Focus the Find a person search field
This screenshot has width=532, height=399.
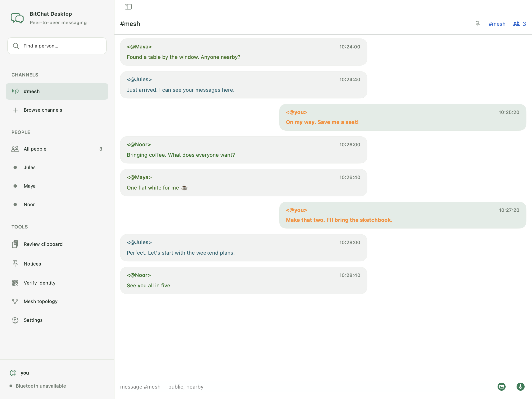pyautogui.click(x=57, y=46)
